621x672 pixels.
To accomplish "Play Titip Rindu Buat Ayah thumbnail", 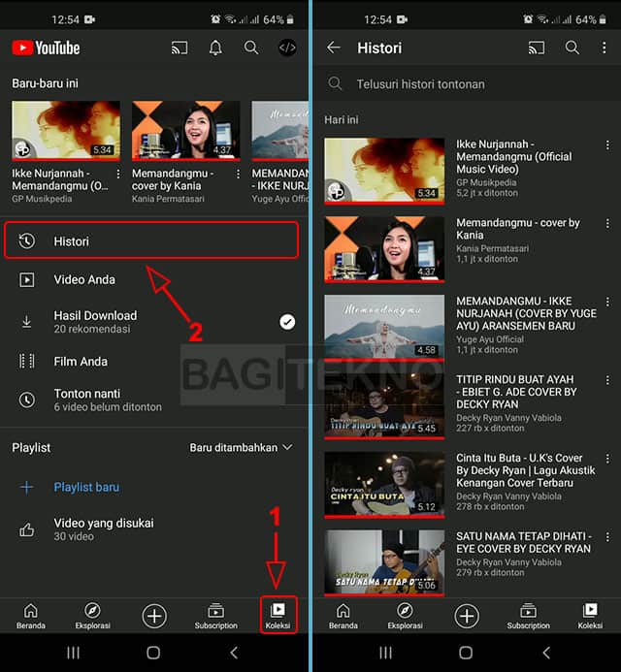I will click(x=384, y=406).
